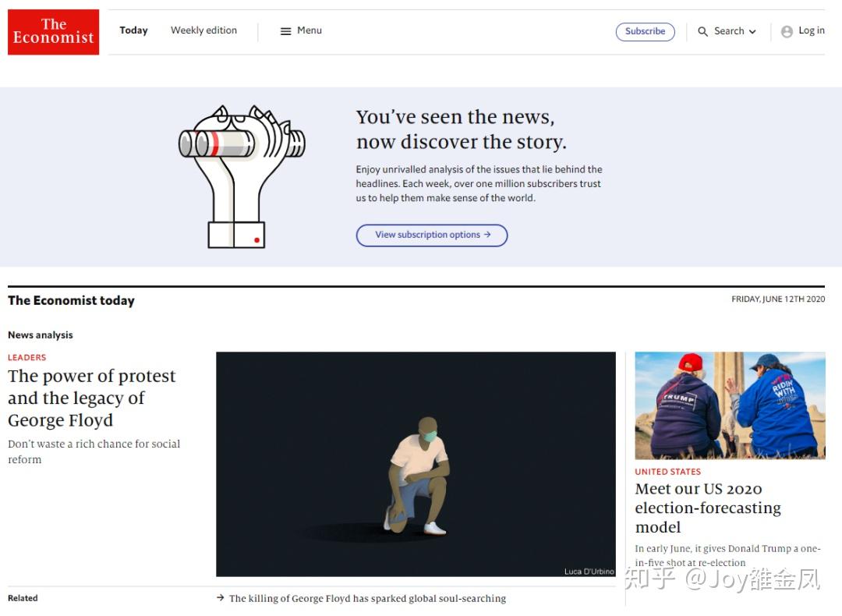The height and width of the screenshot is (616, 842).
Task: Click View subscription options button
Action: pyautogui.click(x=432, y=235)
